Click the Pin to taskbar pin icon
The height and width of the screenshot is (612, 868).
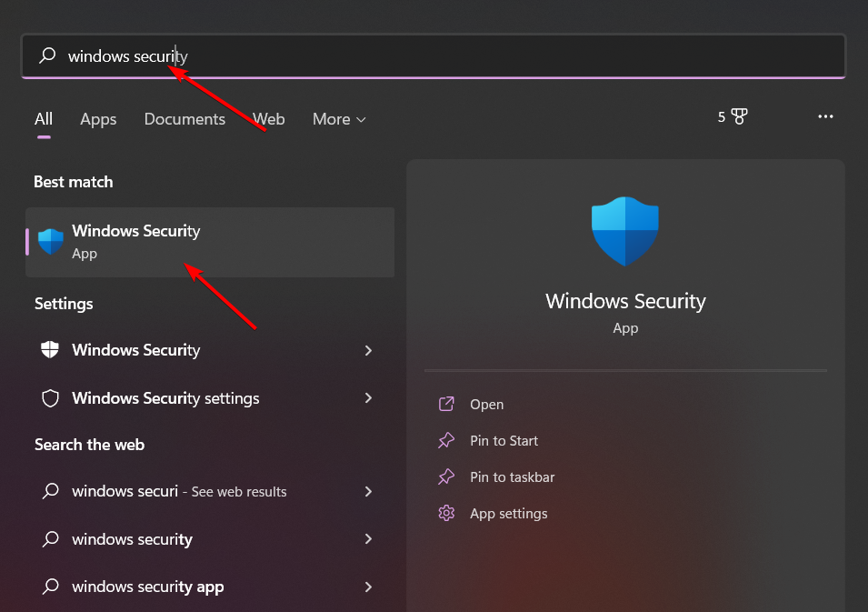(445, 477)
